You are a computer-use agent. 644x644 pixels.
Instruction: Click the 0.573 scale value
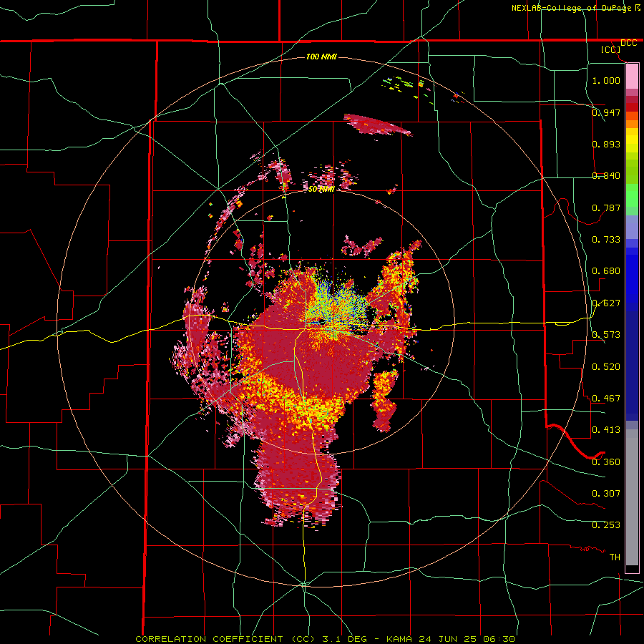[x=606, y=334]
